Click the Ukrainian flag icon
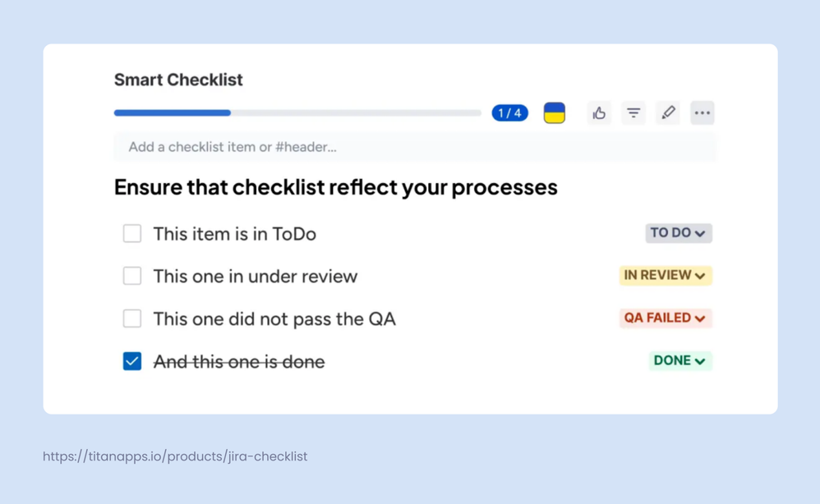Screen dimensions: 820x504 pyautogui.click(x=554, y=112)
